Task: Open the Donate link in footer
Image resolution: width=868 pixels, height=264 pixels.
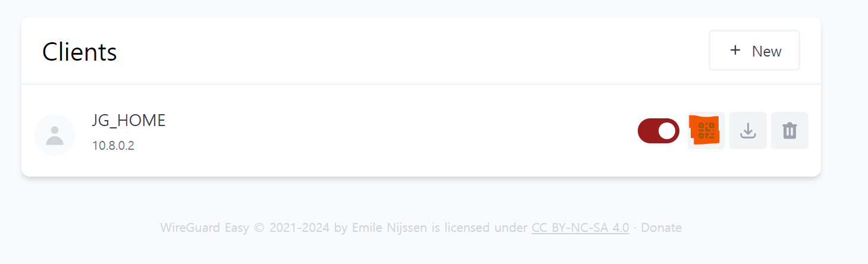Action: tap(661, 227)
